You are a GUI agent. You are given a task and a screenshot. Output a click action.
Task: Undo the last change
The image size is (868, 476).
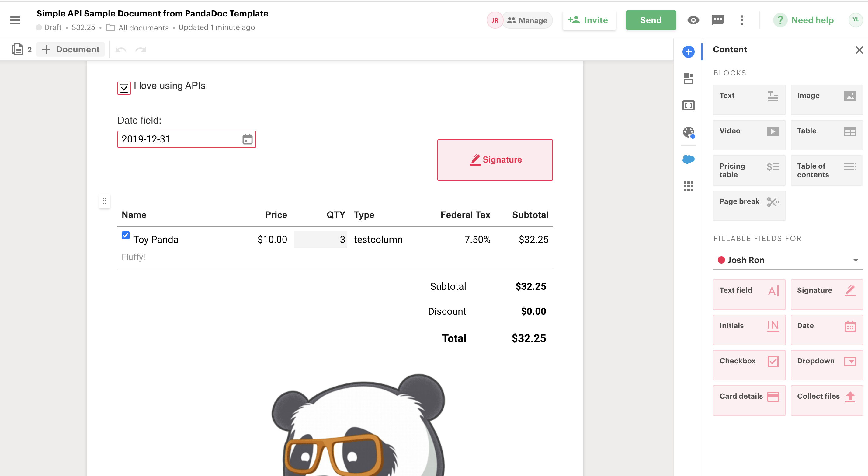121,50
